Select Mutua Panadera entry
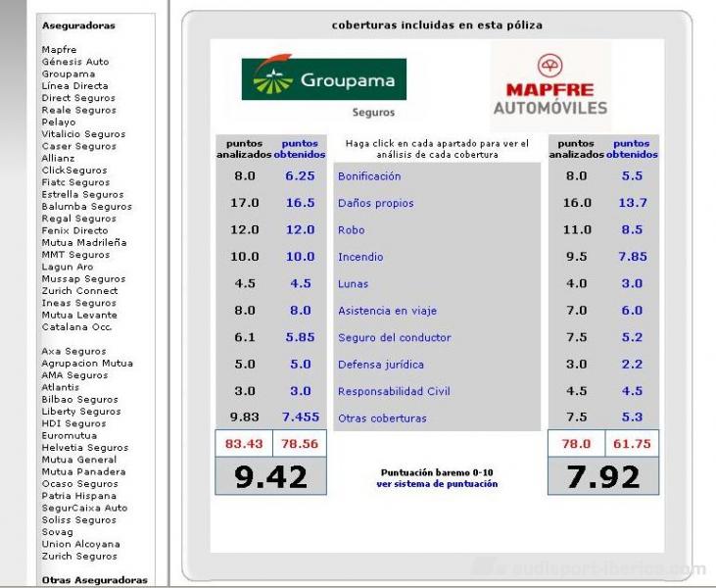The image size is (716, 588). pyautogui.click(x=83, y=471)
